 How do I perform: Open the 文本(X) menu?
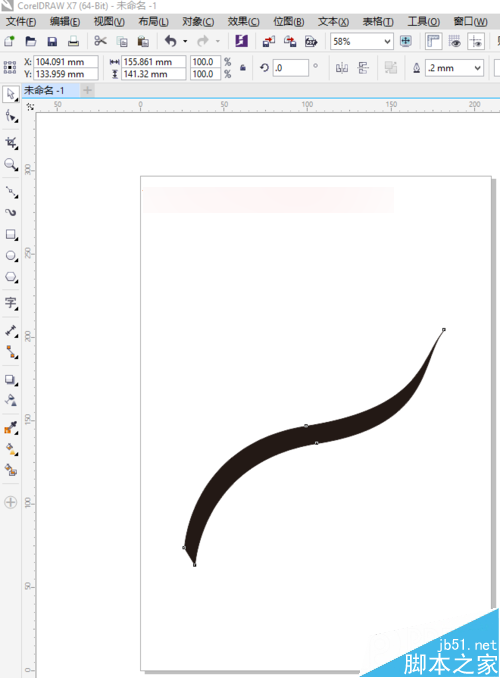click(x=333, y=22)
